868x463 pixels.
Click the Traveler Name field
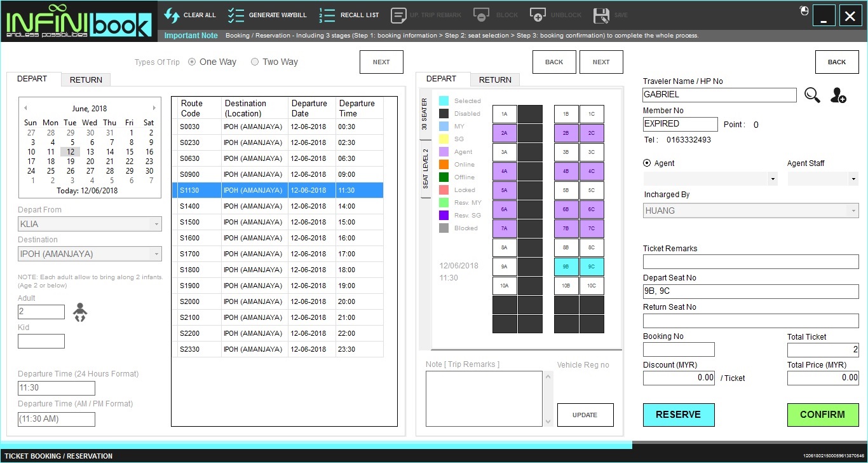(719, 94)
